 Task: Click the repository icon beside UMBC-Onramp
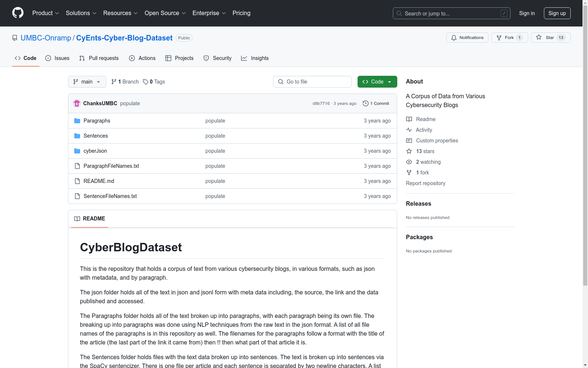[x=15, y=38]
